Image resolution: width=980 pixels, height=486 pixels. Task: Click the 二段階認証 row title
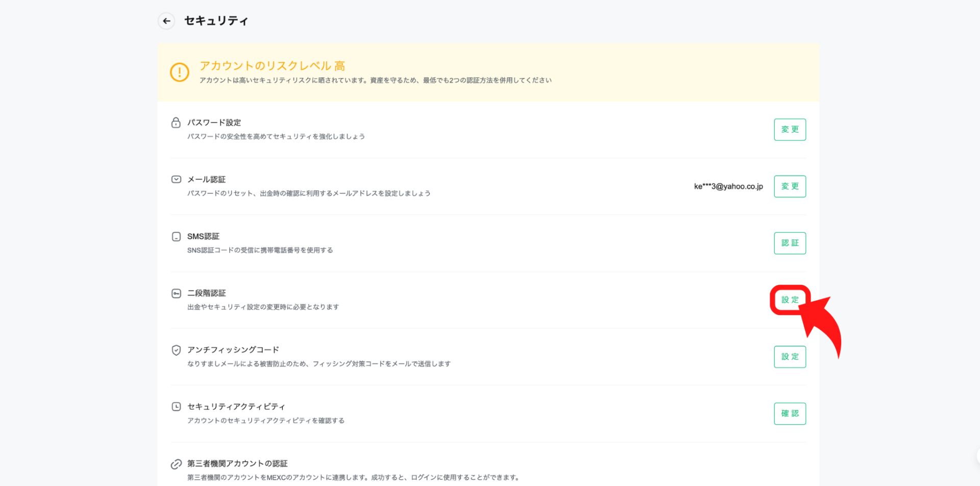point(206,293)
